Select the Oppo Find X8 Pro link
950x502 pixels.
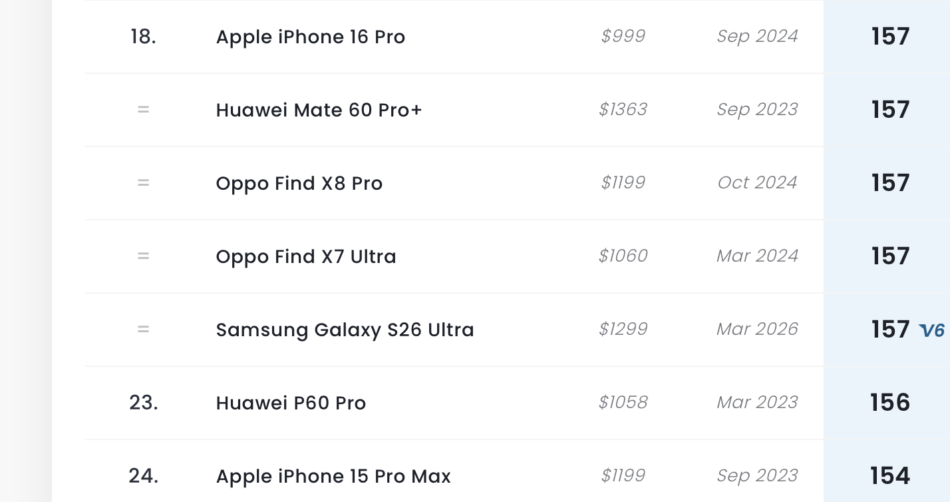[299, 183]
